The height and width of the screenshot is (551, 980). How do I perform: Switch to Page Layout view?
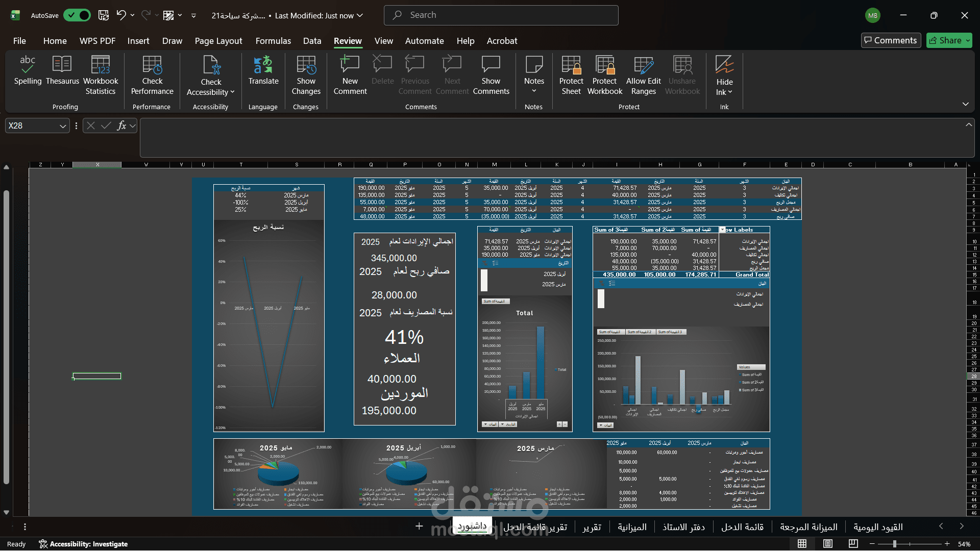(828, 544)
